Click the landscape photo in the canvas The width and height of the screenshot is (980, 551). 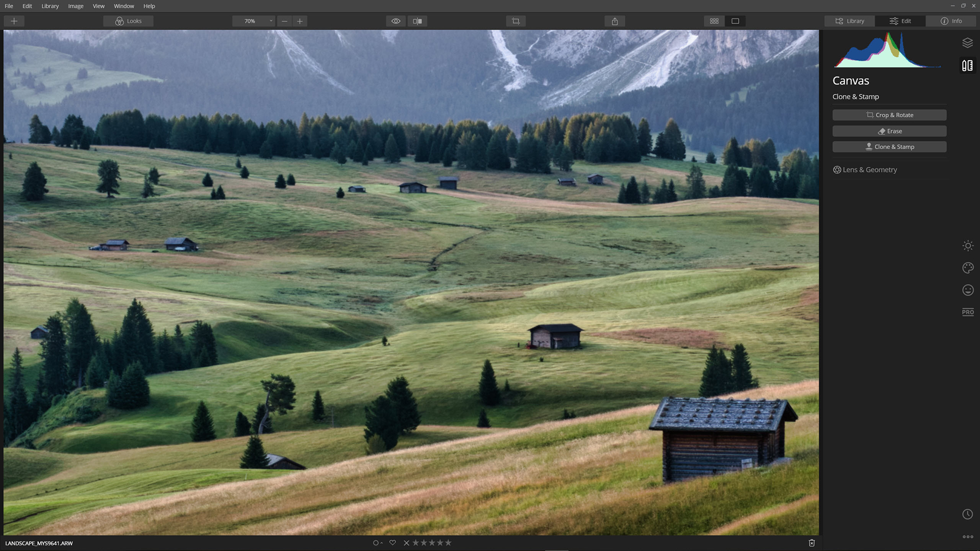[x=411, y=282]
